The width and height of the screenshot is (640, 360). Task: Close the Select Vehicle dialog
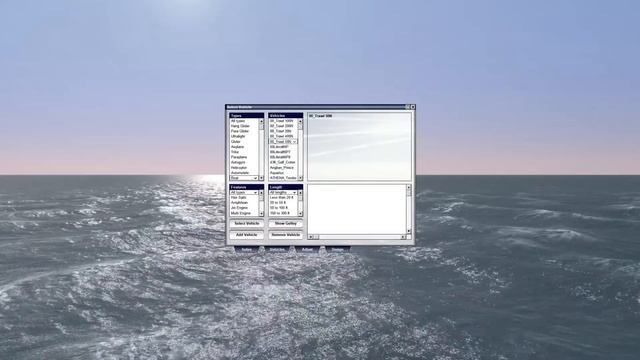(413, 107)
